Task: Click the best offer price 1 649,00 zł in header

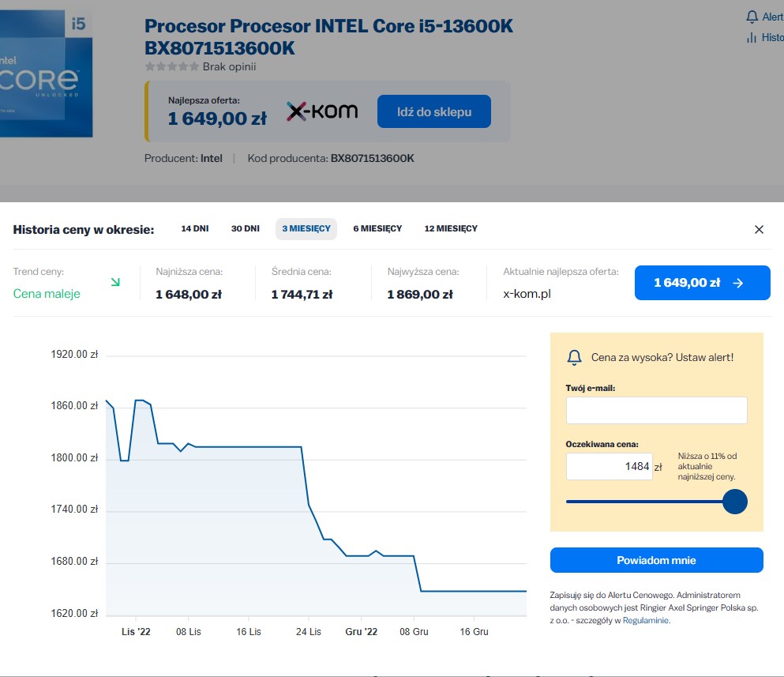Action: click(x=217, y=118)
